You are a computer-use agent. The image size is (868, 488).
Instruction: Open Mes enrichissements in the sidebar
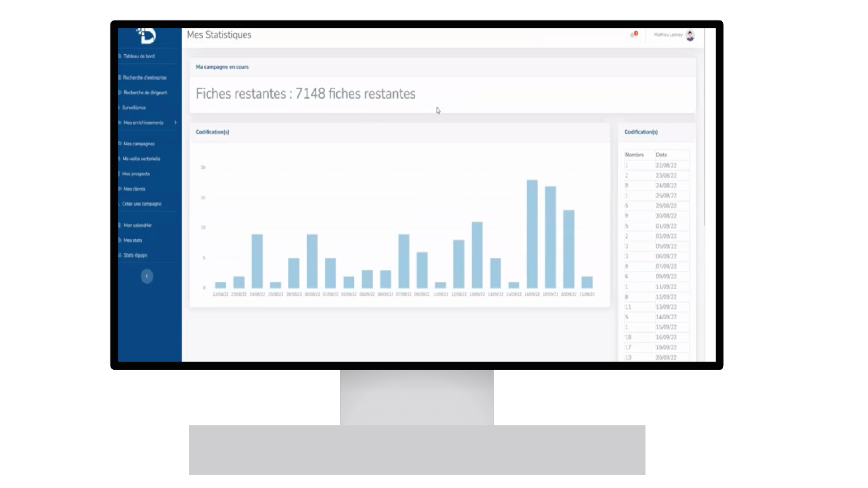(x=143, y=122)
